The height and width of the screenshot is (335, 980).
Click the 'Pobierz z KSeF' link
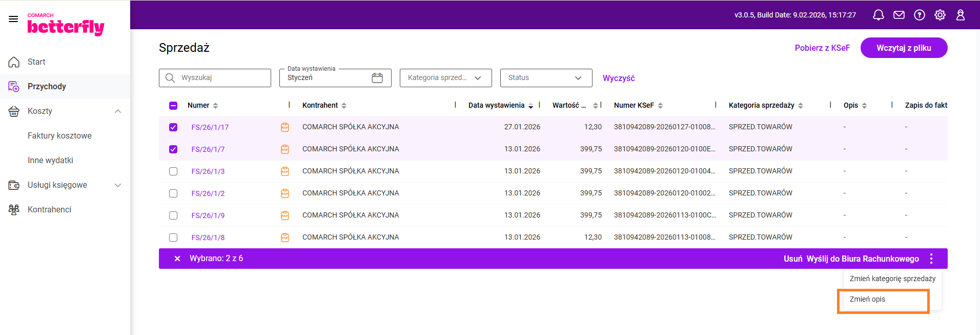[x=822, y=48]
